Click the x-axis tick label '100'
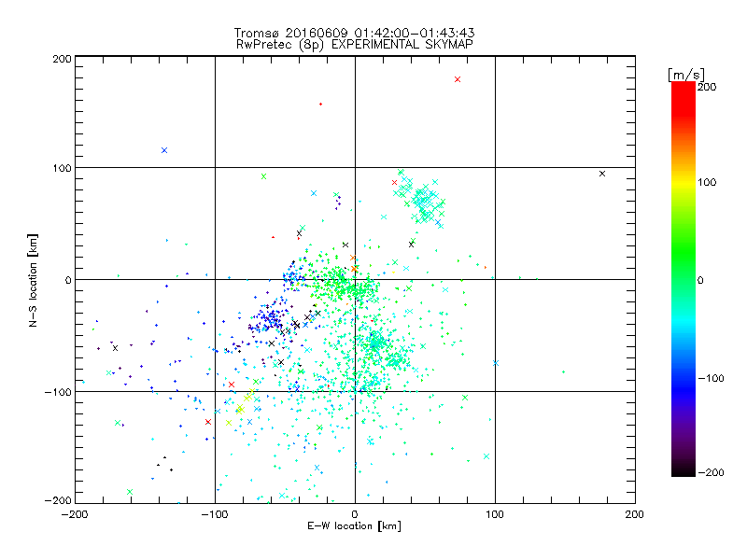The image size is (747, 560). click(495, 514)
